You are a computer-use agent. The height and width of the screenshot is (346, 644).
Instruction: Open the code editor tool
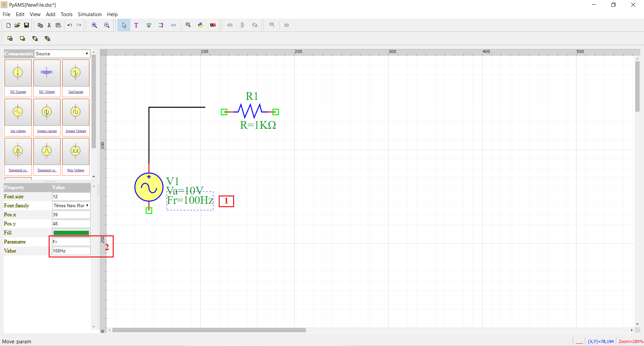173,25
